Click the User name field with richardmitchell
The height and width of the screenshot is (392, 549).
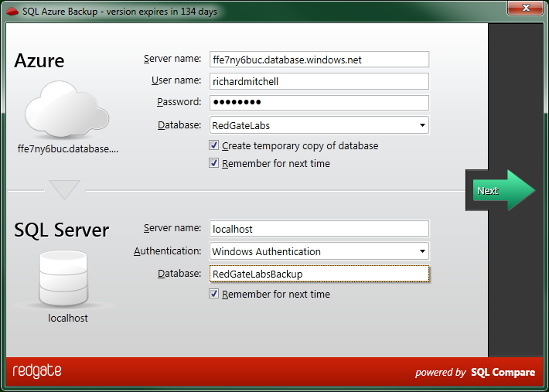319,81
